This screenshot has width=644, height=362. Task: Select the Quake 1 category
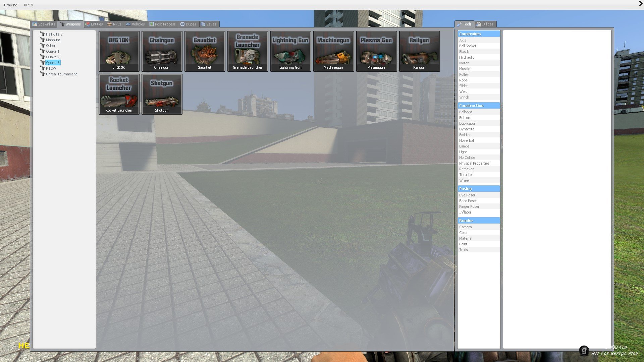coord(52,51)
